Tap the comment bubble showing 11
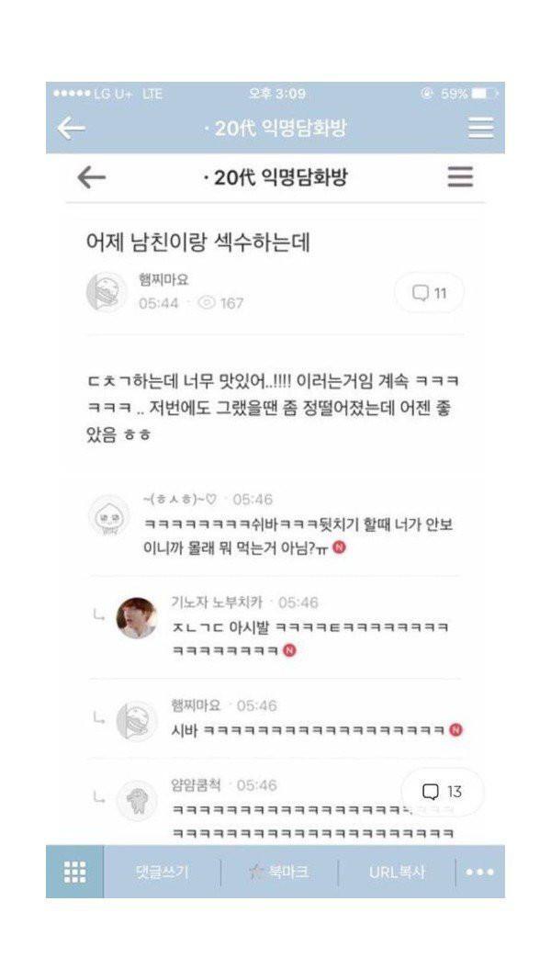The image size is (551, 980). [429, 292]
